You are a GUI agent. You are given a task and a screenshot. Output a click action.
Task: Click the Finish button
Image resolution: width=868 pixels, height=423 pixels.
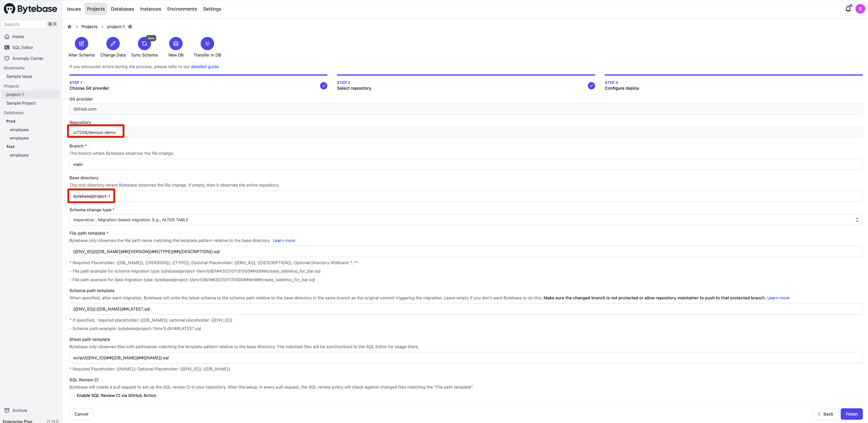[x=851, y=414]
